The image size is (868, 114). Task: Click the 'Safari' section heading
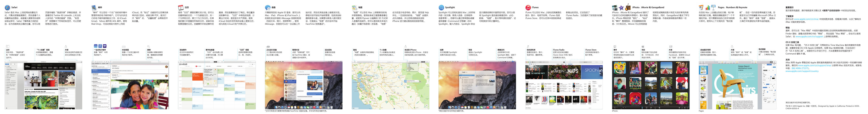pos(15,7)
